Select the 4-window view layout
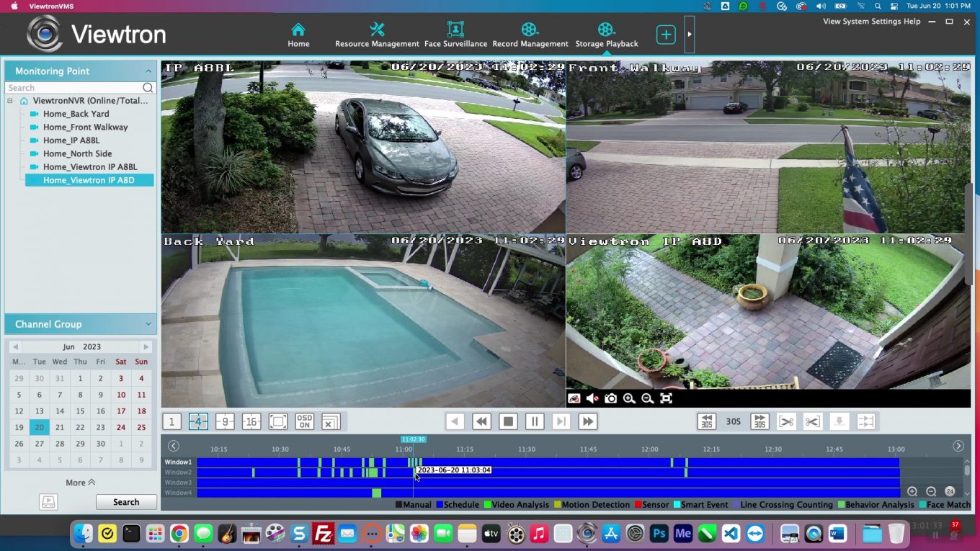Image resolution: width=980 pixels, height=551 pixels. pos(198,421)
